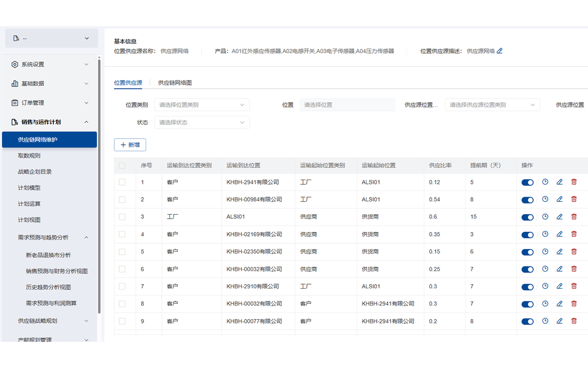This screenshot has width=588, height=368.
Task: Tick the checkbox for row 5
Action: (x=122, y=251)
